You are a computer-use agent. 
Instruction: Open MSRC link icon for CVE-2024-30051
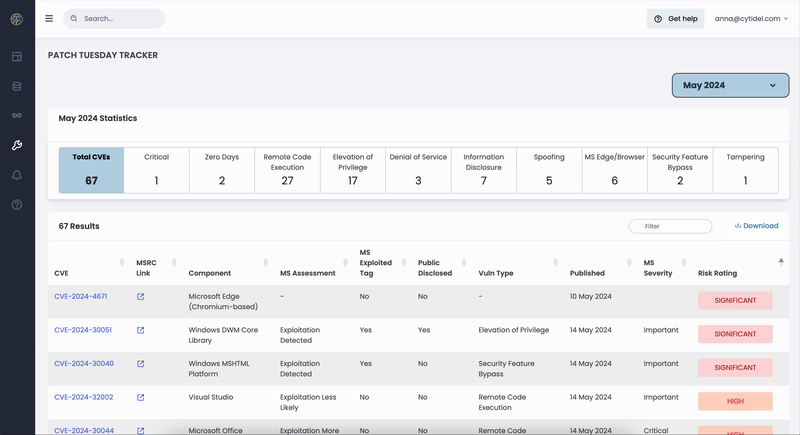click(x=140, y=330)
